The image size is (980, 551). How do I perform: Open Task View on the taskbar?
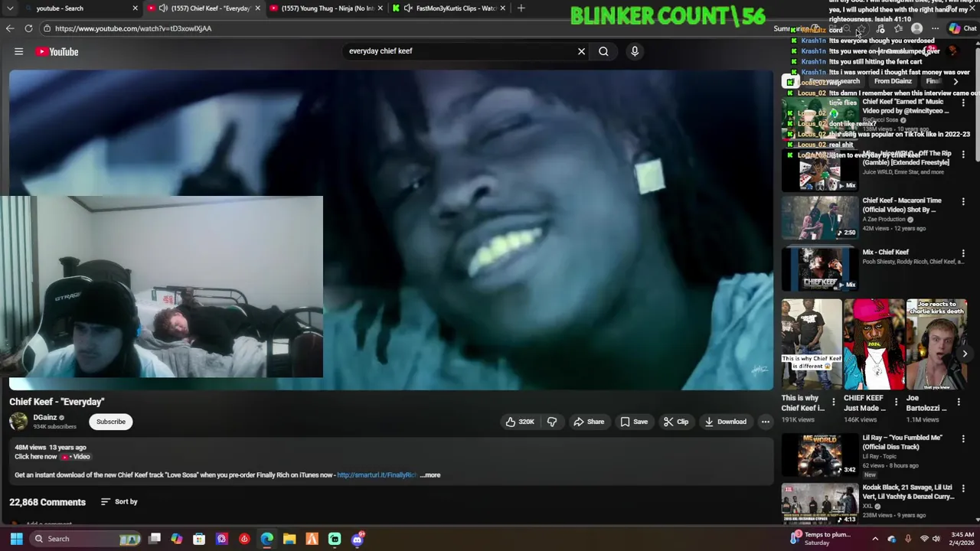[x=155, y=539]
